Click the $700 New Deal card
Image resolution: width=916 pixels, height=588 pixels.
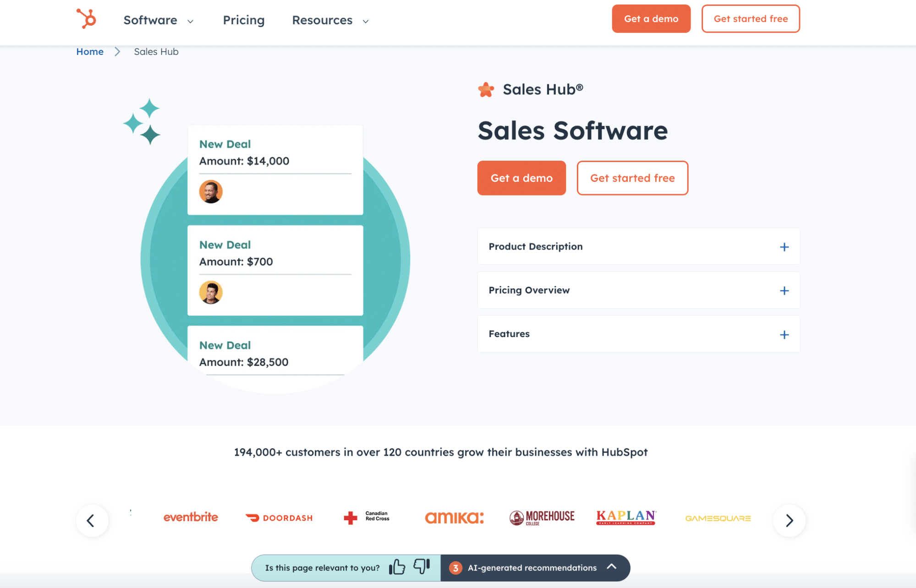click(x=275, y=270)
